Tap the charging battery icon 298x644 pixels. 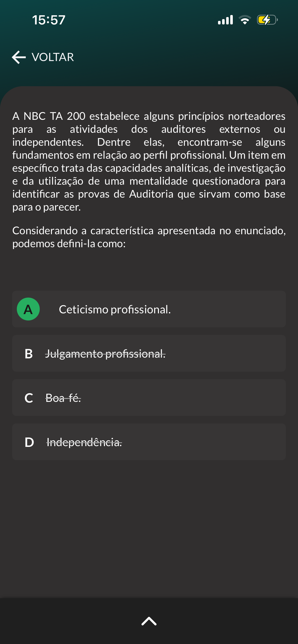point(267,20)
